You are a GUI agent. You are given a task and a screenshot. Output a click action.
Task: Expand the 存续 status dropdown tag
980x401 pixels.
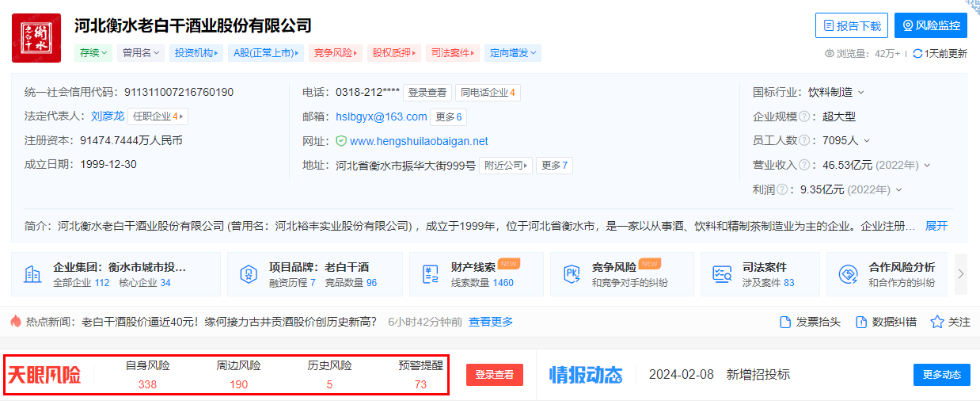pos(94,53)
